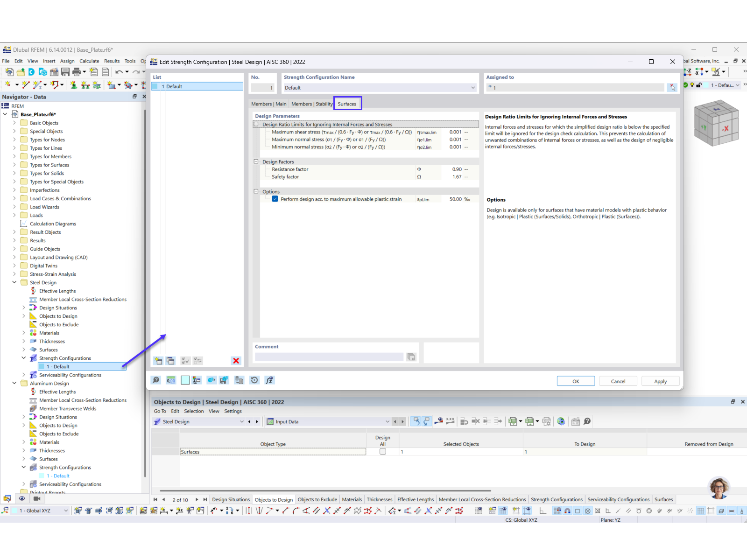Collapse the Steel Design tree node

coord(14,282)
